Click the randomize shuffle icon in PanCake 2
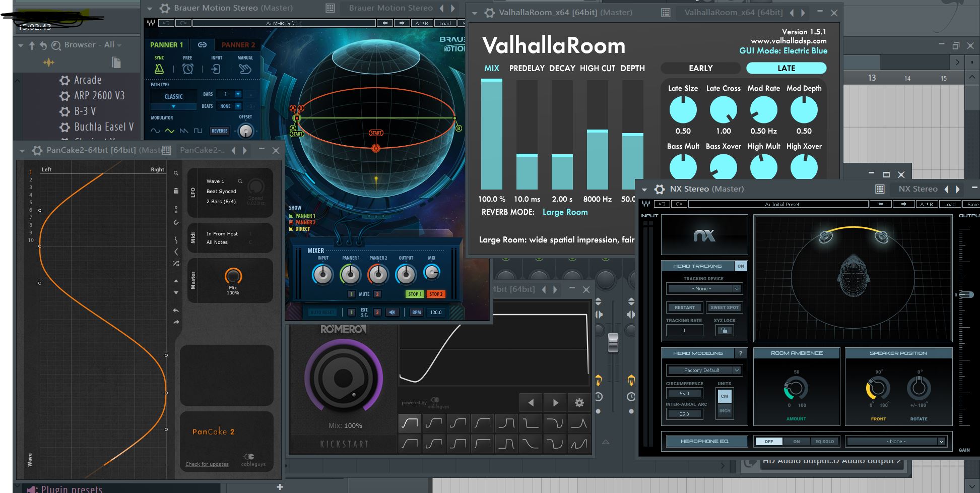This screenshot has height=493, width=980. pyautogui.click(x=176, y=263)
